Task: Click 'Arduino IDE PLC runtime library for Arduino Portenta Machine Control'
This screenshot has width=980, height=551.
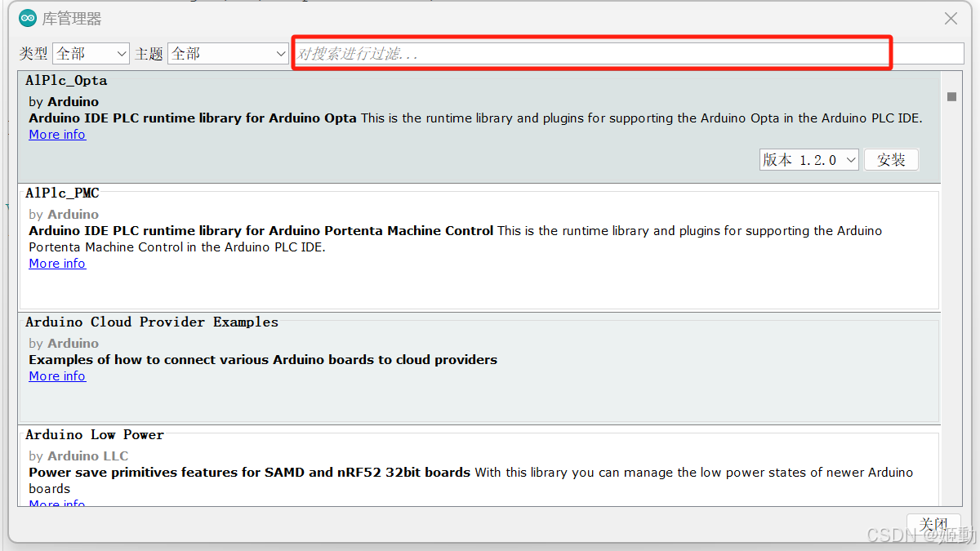Action: click(x=261, y=231)
